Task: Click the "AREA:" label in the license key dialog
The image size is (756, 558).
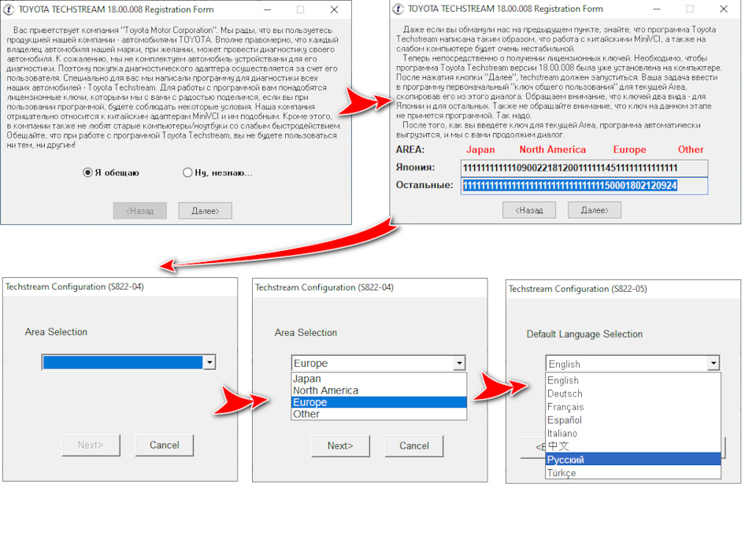Action: coord(410,150)
